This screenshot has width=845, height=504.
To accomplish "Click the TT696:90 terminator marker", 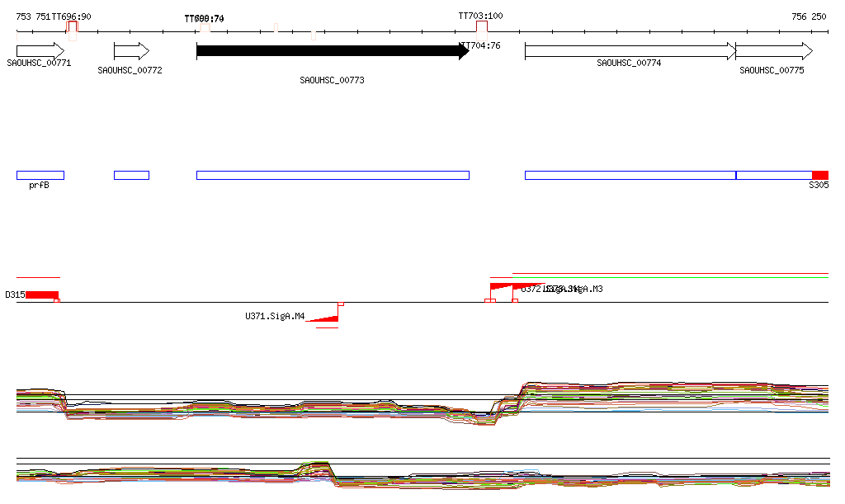I will (x=73, y=27).
